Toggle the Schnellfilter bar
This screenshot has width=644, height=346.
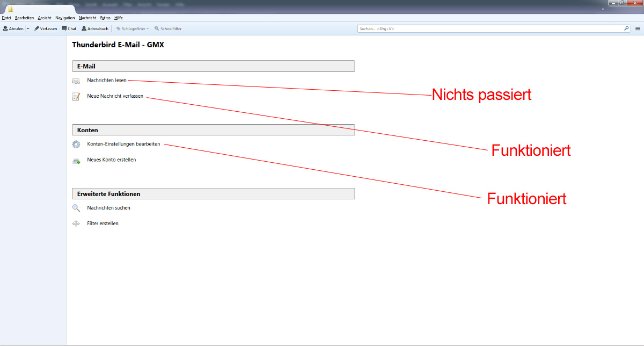[168, 28]
